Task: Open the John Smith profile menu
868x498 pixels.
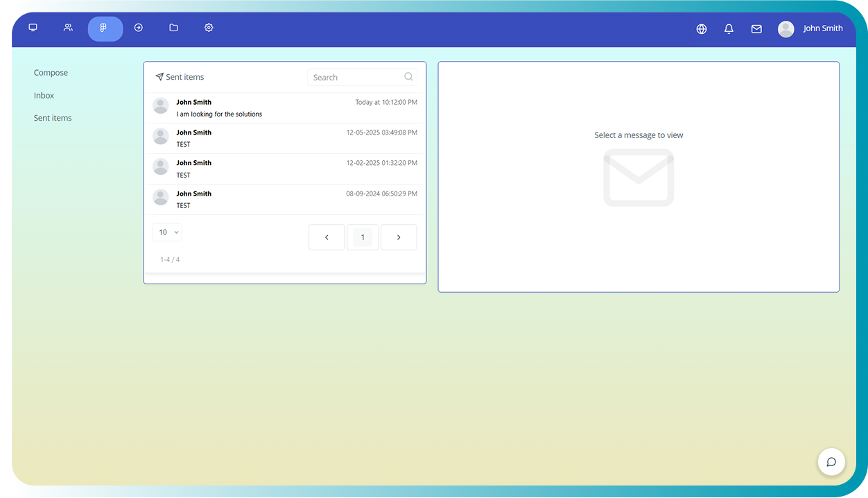Action: (x=810, y=28)
